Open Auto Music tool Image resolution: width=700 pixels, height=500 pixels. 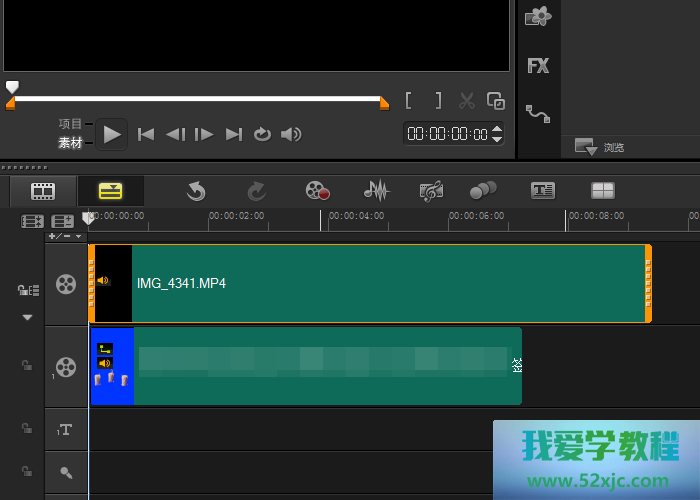tap(432, 190)
